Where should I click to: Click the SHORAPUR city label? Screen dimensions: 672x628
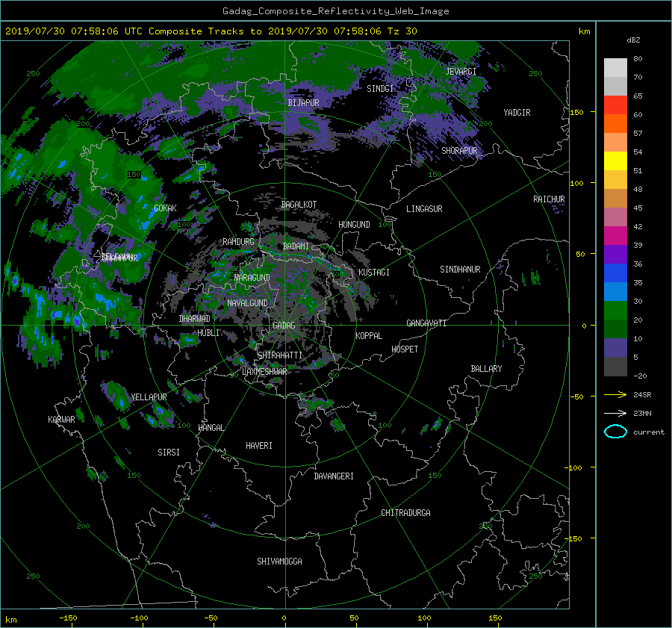coord(459,151)
